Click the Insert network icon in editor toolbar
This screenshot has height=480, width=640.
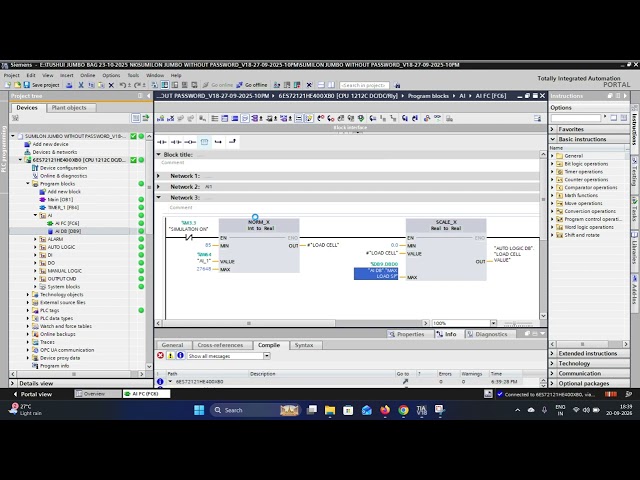160,118
